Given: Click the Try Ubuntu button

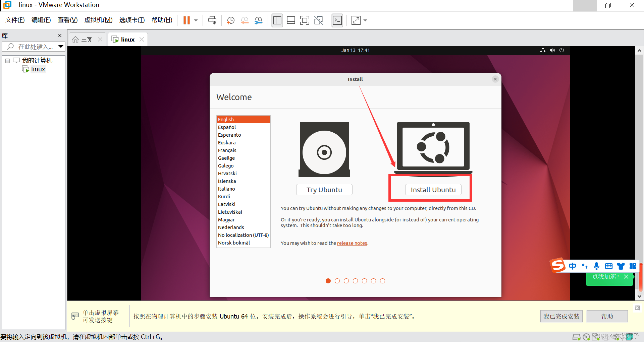Looking at the screenshot, I should click(324, 190).
